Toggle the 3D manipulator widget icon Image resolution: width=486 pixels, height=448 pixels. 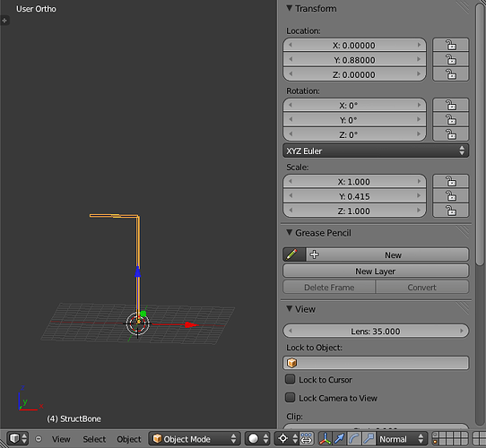[325, 439]
